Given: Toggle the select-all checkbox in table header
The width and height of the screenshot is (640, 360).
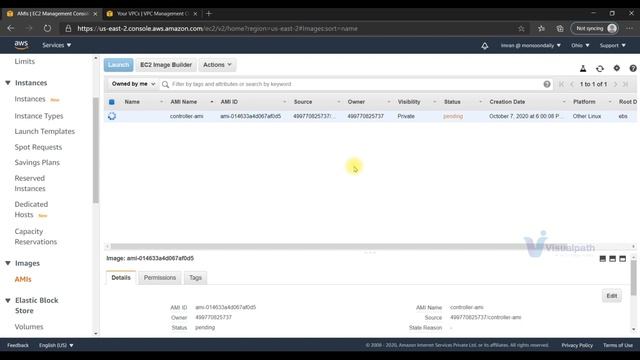Looking at the screenshot, I should tap(111, 102).
